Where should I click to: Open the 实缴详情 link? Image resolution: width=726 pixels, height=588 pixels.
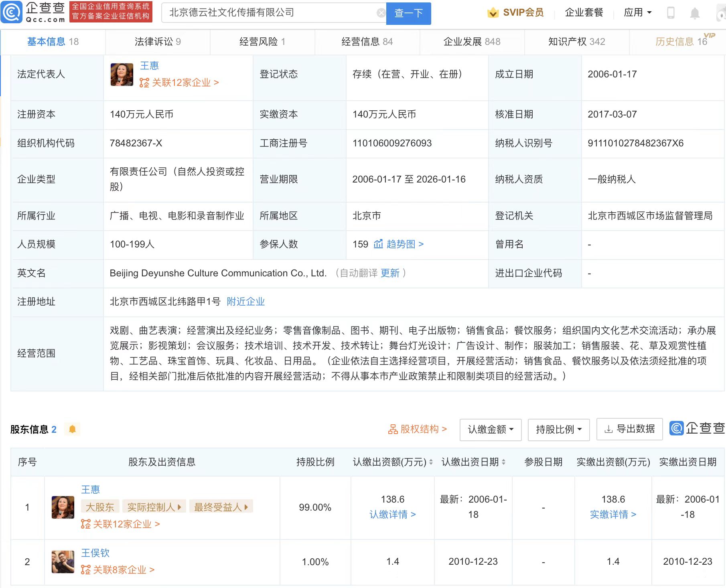tap(613, 515)
